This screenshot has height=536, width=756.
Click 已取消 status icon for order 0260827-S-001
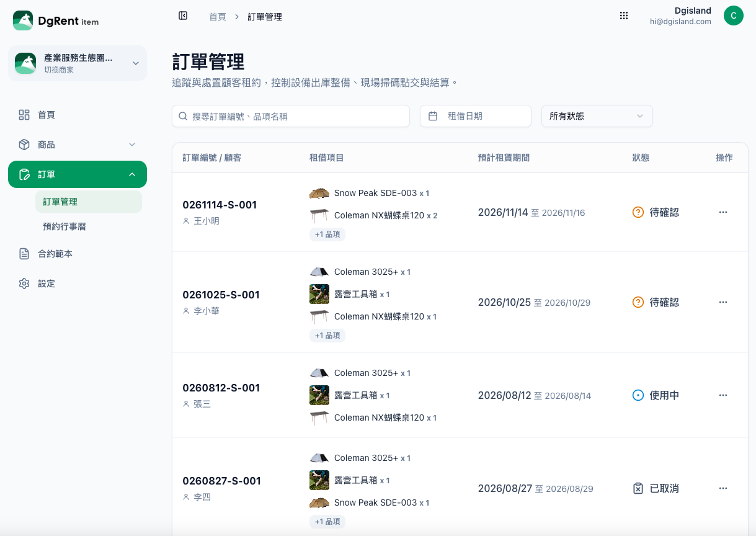tap(638, 488)
